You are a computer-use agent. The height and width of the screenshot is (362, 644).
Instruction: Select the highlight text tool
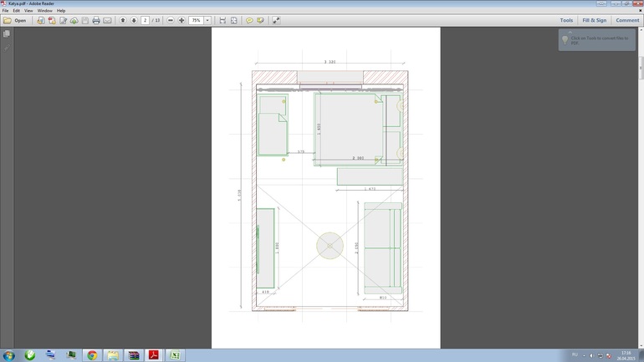pos(261,20)
